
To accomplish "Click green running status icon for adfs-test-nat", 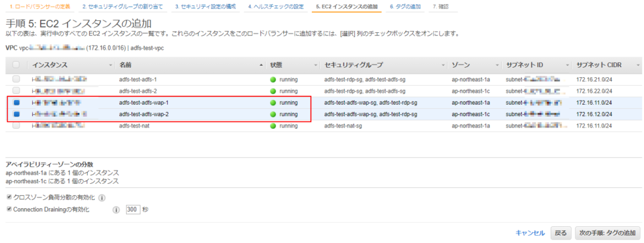I will point(273,126).
